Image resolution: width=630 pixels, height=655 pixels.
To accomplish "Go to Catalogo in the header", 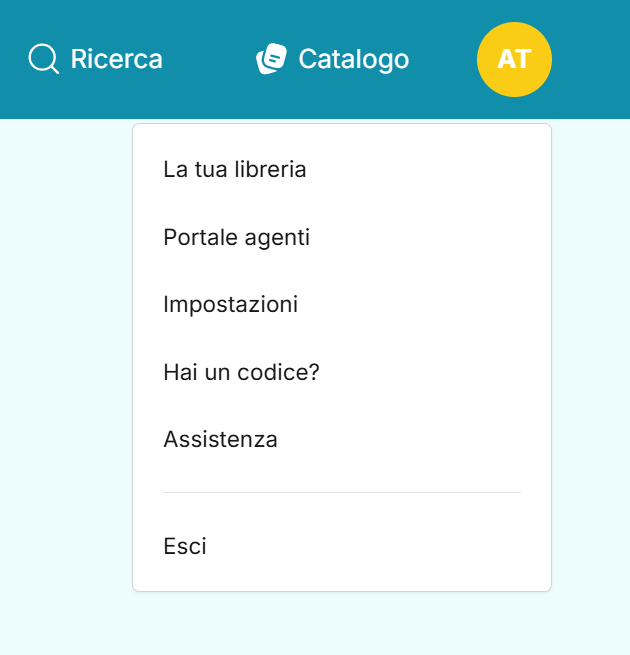I will pos(333,59).
